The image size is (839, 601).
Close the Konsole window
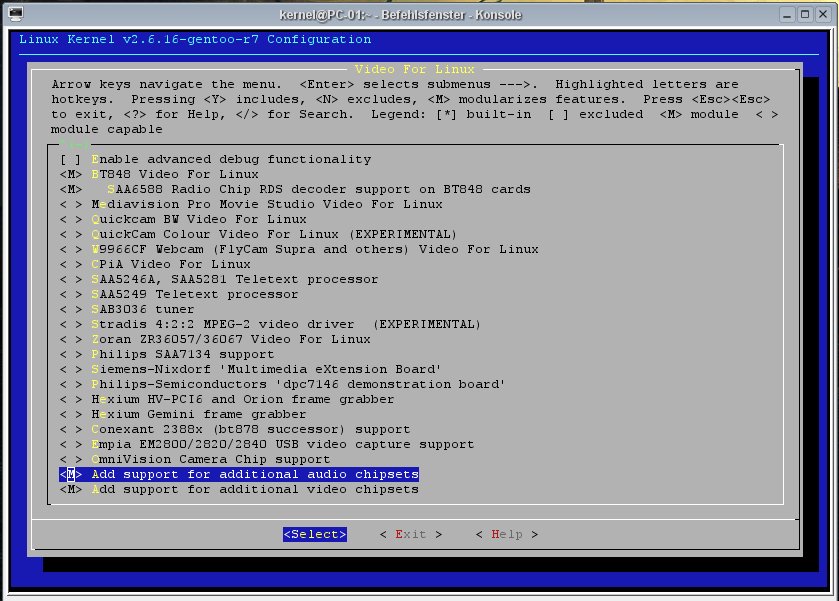823,15
